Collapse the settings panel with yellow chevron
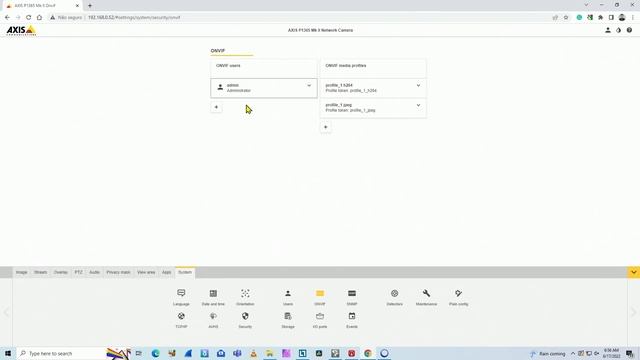 pyautogui.click(x=633, y=272)
